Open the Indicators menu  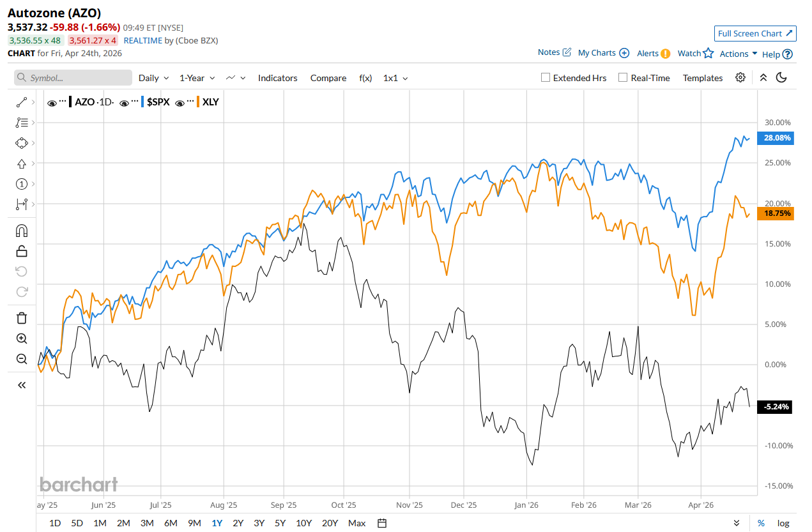[x=277, y=78]
